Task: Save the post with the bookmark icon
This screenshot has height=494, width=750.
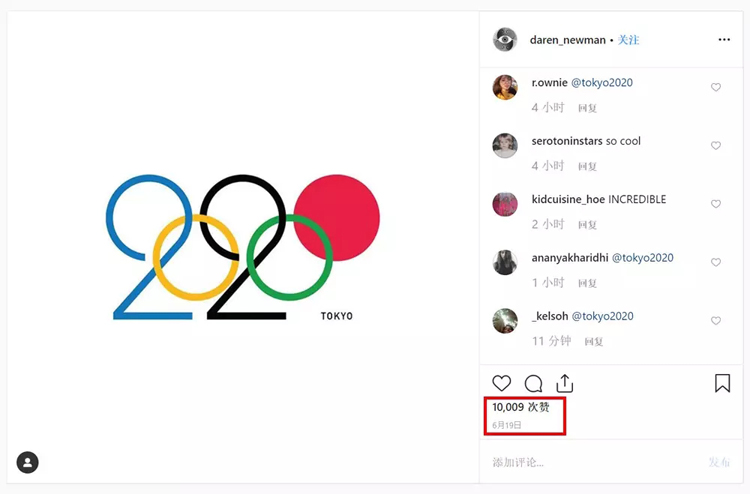Action: pos(722,383)
